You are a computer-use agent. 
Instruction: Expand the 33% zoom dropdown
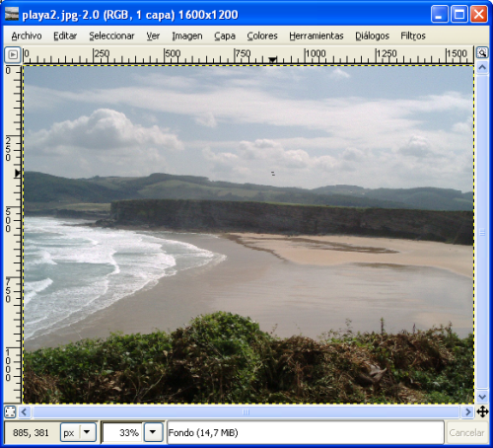click(153, 432)
